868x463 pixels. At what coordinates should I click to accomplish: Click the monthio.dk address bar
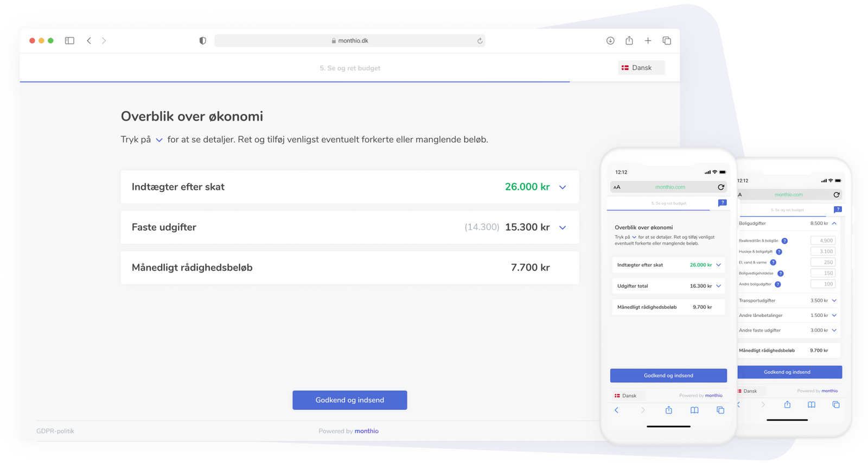tap(349, 41)
